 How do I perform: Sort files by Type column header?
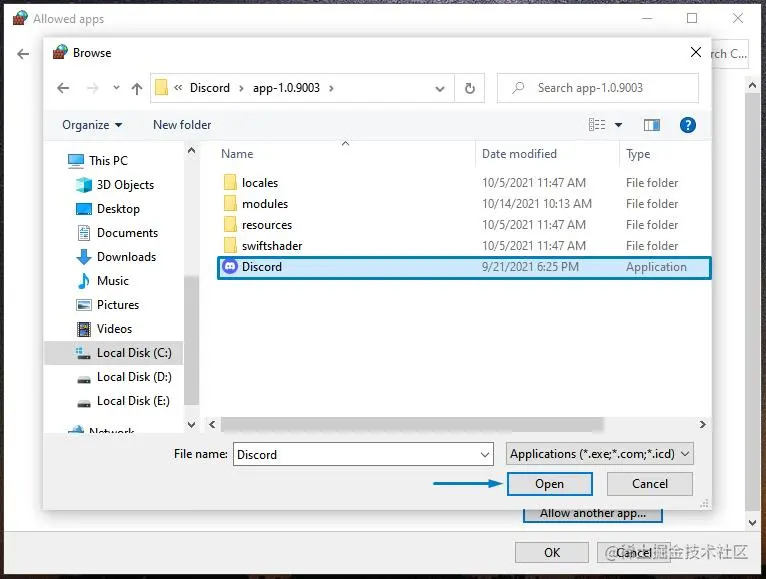tap(638, 154)
